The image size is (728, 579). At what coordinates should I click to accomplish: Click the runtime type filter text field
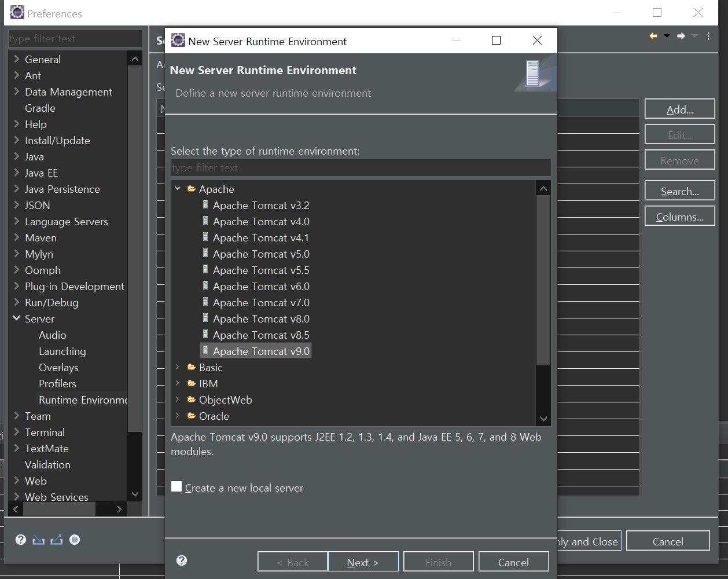[361, 167]
